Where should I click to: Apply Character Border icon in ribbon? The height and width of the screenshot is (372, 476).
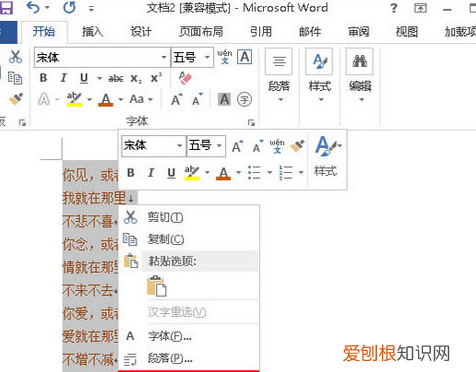tap(244, 57)
